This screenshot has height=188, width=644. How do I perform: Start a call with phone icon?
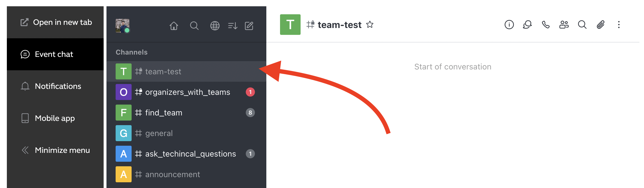coord(546,25)
